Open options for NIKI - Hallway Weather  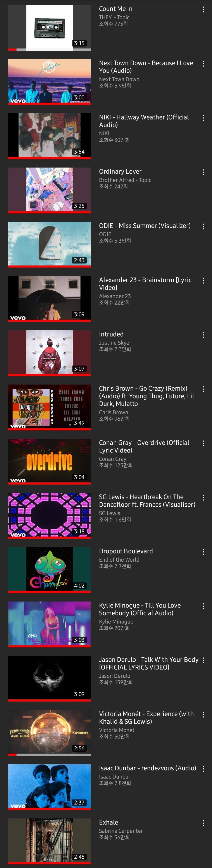(x=203, y=118)
